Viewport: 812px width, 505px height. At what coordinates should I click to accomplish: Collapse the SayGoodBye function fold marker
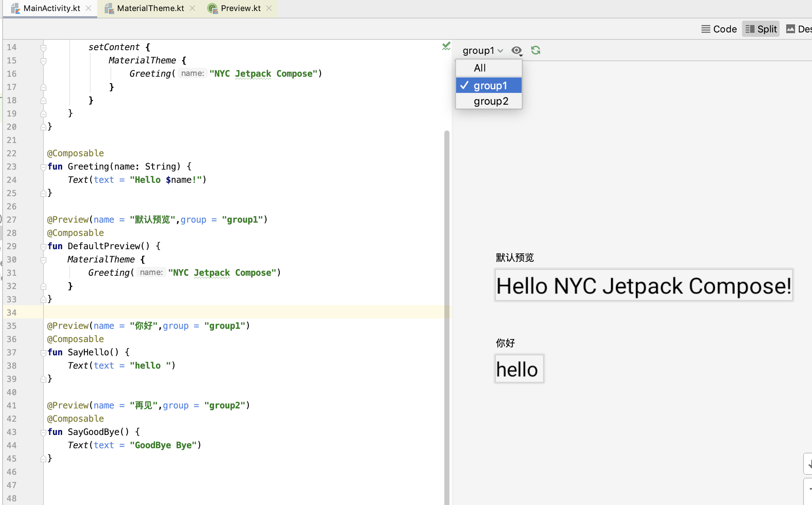pos(43,432)
